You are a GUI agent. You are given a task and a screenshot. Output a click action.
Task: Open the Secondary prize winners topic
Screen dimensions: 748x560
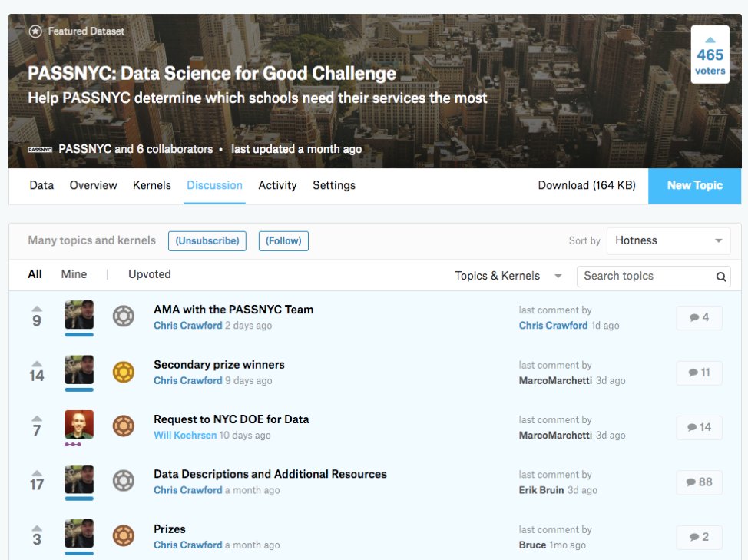click(219, 365)
